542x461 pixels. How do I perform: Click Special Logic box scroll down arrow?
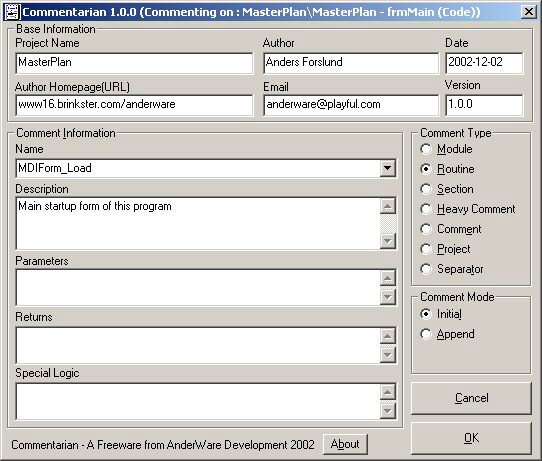[x=387, y=411]
